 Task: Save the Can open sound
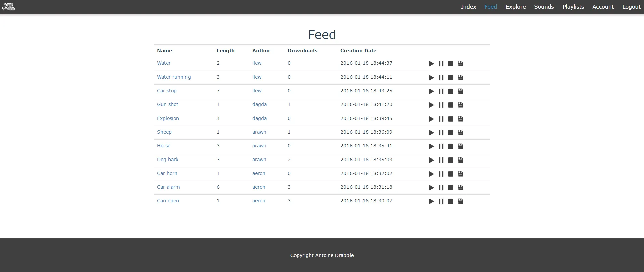point(460,201)
